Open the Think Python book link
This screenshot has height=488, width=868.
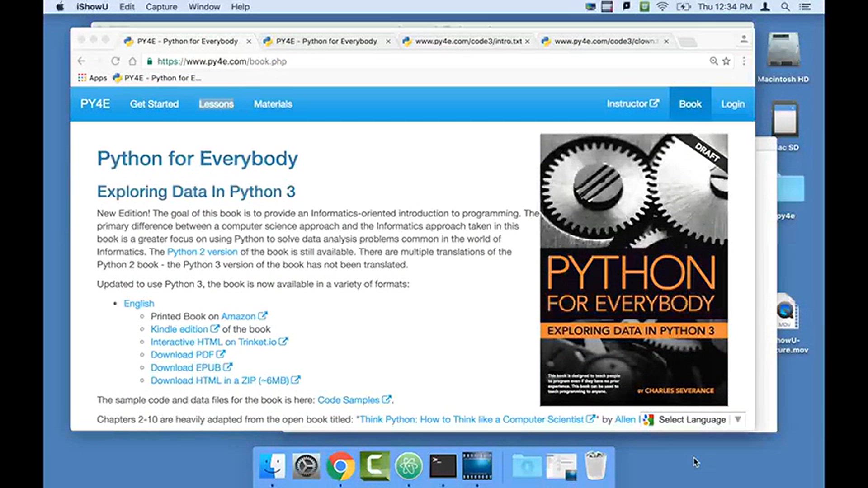(x=477, y=420)
